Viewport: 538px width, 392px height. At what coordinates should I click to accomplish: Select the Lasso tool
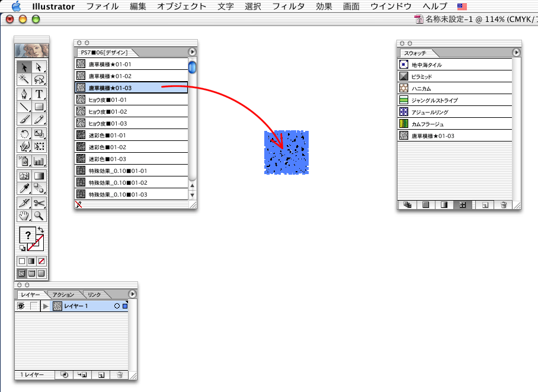tap(39, 79)
